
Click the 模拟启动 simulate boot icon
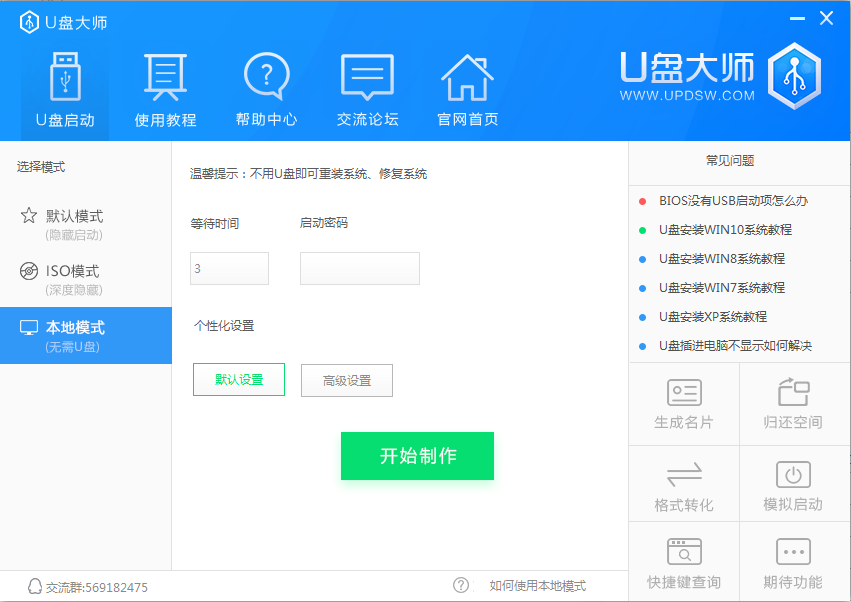pos(793,475)
